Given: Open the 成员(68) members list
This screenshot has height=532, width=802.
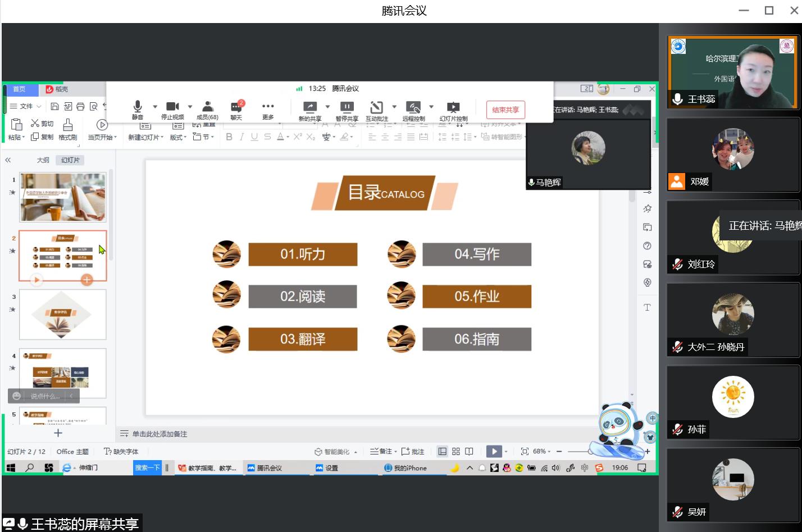Looking at the screenshot, I should point(207,107).
